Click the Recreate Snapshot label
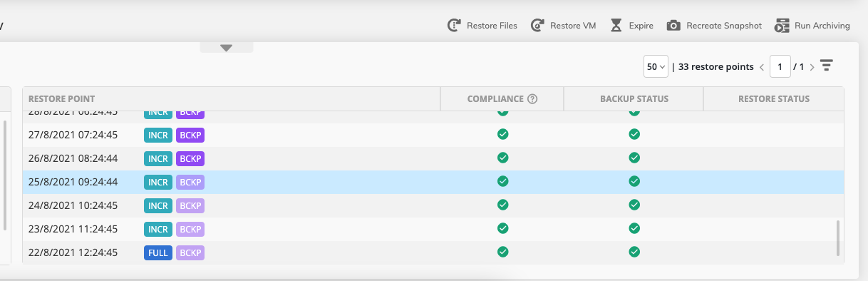This screenshot has width=868, height=281. pyautogui.click(x=724, y=26)
